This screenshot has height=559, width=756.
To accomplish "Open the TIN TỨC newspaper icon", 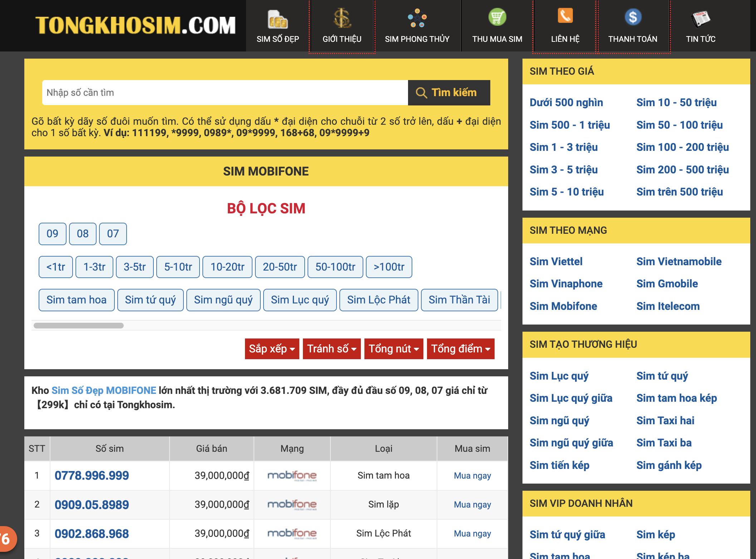I will [x=700, y=19].
